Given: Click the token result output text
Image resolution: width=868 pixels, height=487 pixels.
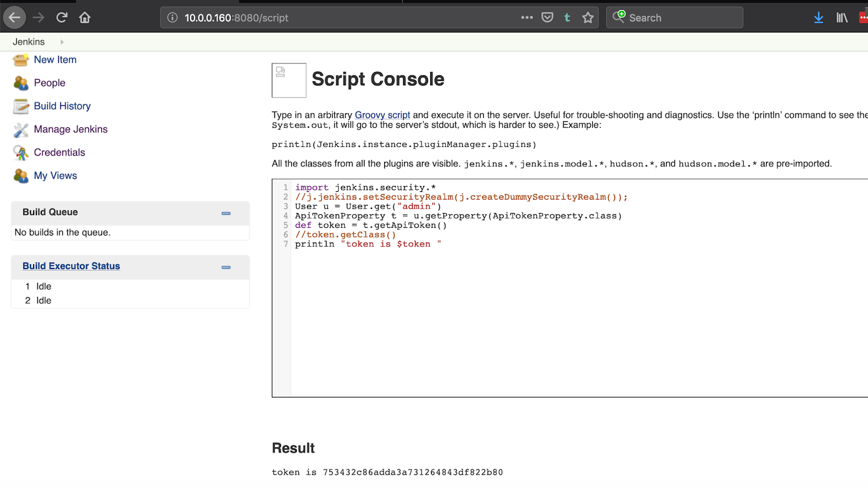Looking at the screenshot, I should click(387, 472).
